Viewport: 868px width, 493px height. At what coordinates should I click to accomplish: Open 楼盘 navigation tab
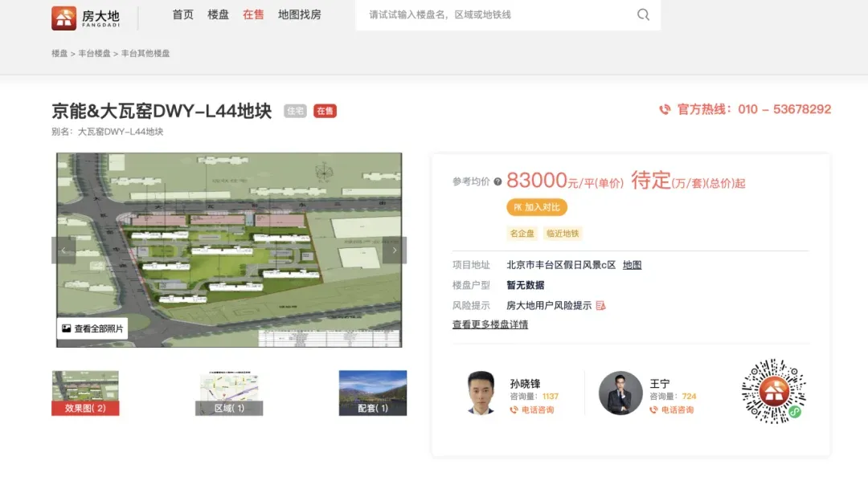tap(218, 15)
